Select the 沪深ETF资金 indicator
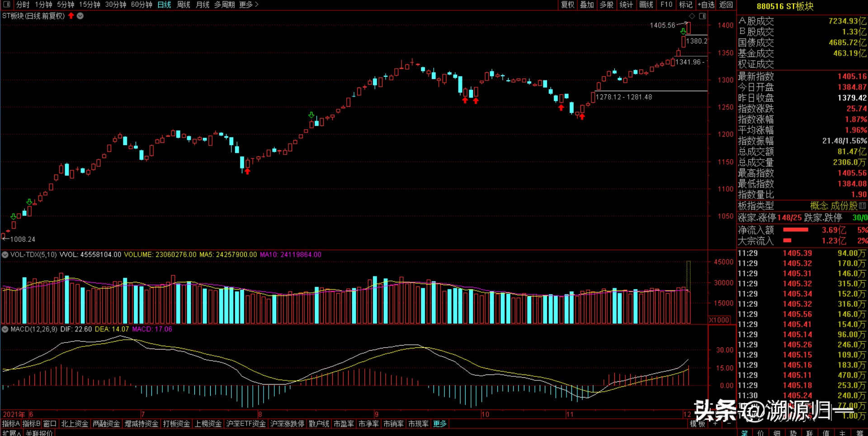868x436 pixels. (x=246, y=424)
